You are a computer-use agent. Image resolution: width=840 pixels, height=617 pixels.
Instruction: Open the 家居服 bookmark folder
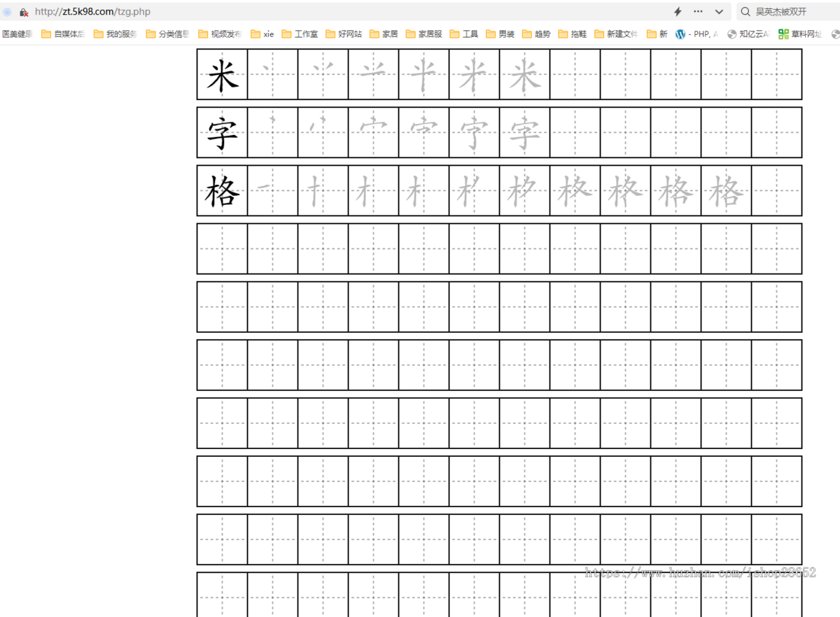[x=424, y=34]
